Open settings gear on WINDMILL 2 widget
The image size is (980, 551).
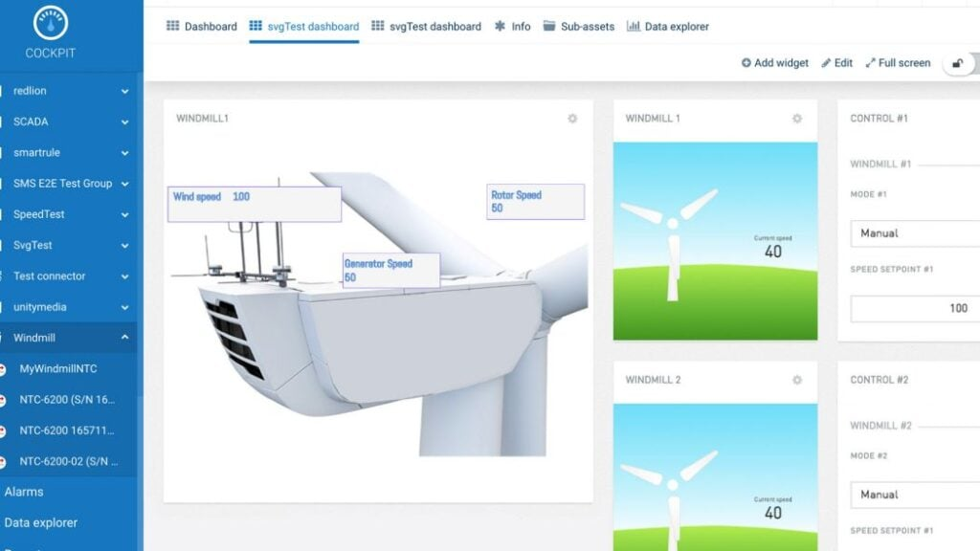point(795,380)
